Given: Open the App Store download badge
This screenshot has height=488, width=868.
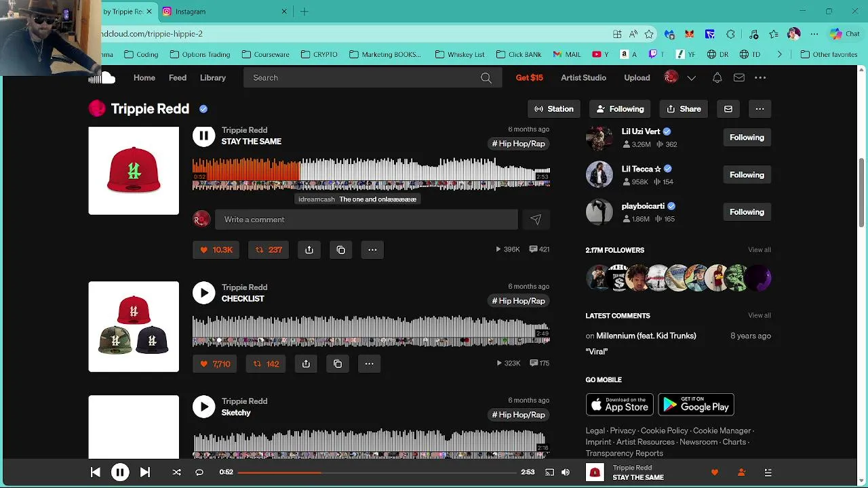Looking at the screenshot, I should [x=620, y=405].
